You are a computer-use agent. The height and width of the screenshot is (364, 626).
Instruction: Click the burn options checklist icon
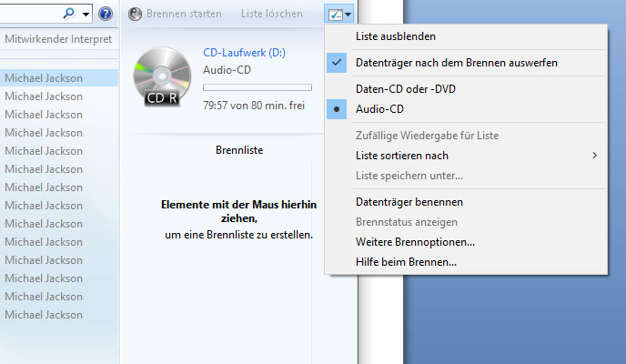pos(336,14)
